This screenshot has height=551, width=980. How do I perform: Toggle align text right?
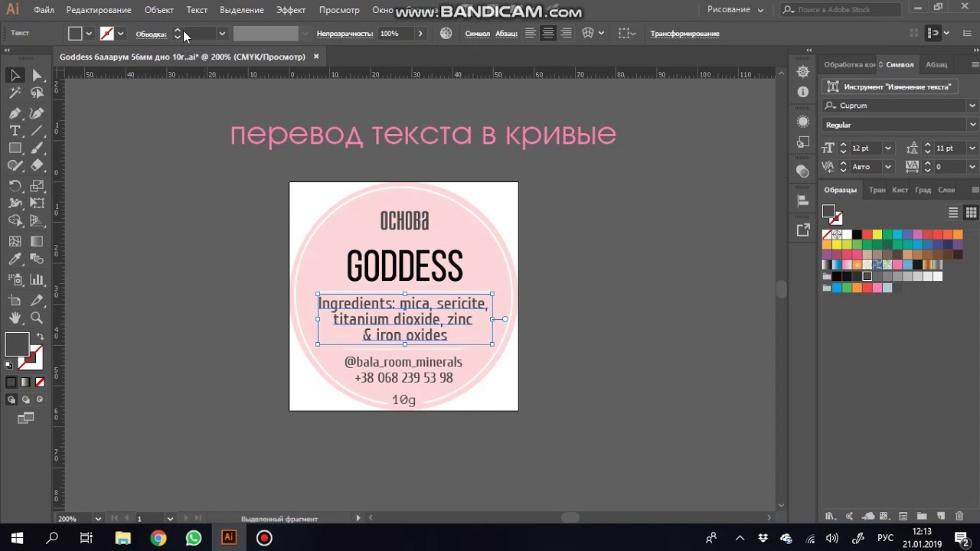(x=566, y=34)
